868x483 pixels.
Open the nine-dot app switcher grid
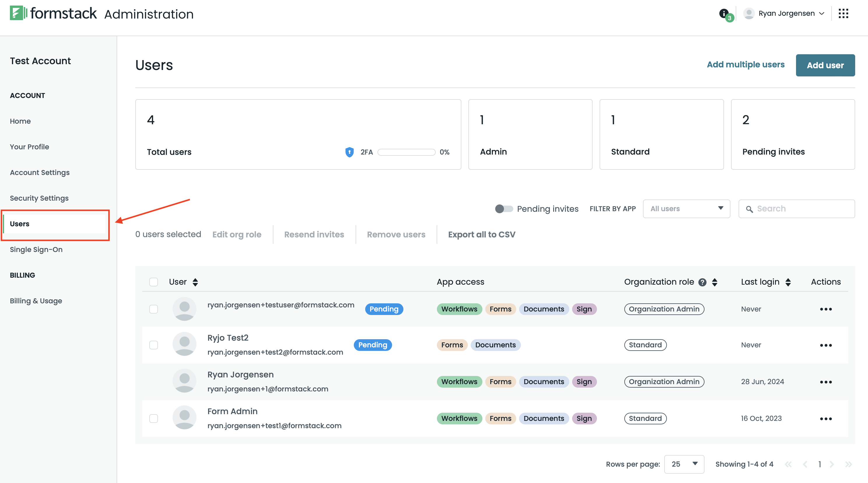(844, 13)
